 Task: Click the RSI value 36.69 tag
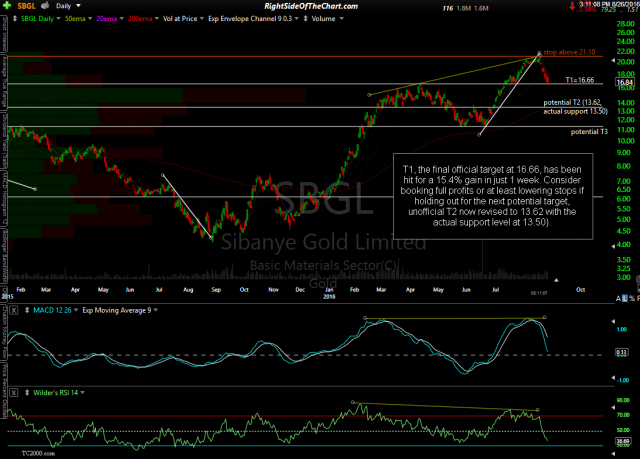(622, 441)
